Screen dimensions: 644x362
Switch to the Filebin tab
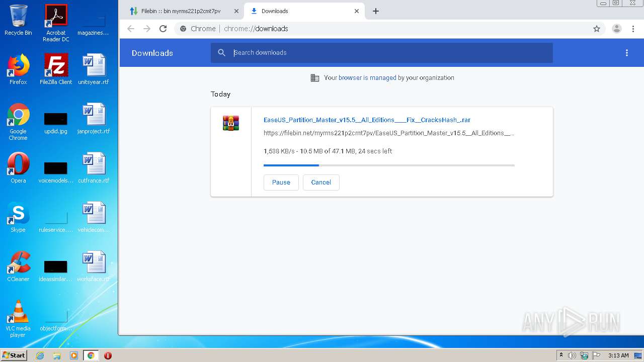[x=181, y=11]
